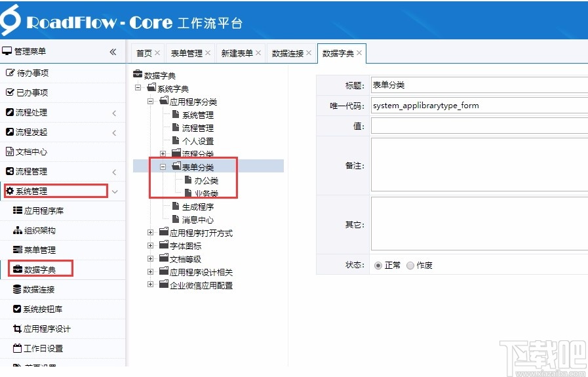588x377 pixels.
Task: Click the file icon of 生成程序
Action: (176, 206)
